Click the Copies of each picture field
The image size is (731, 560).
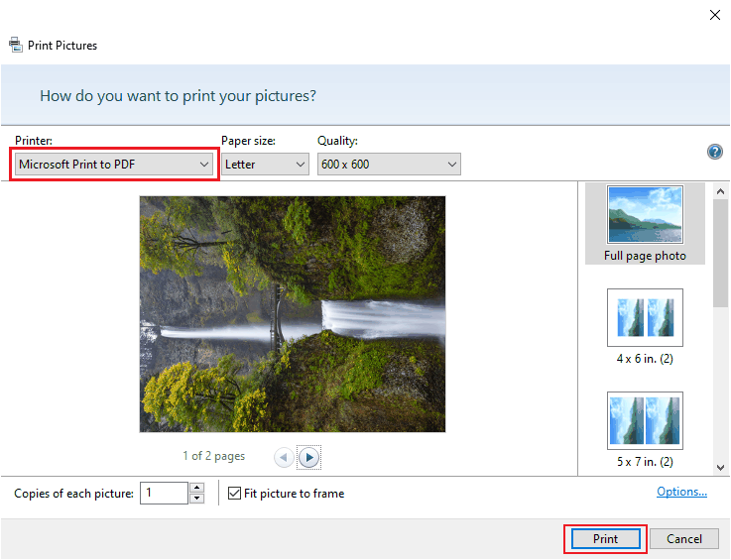[x=163, y=493]
